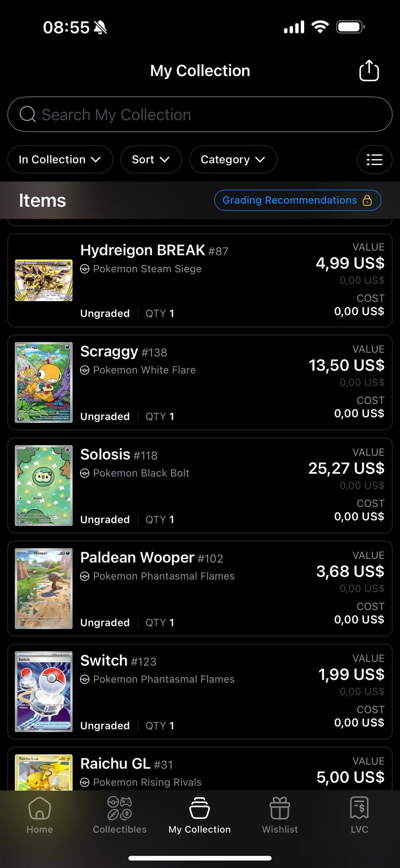
Task: Tap Pokemon set icon beside Steam Siege
Action: pyautogui.click(x=85, y=269)
